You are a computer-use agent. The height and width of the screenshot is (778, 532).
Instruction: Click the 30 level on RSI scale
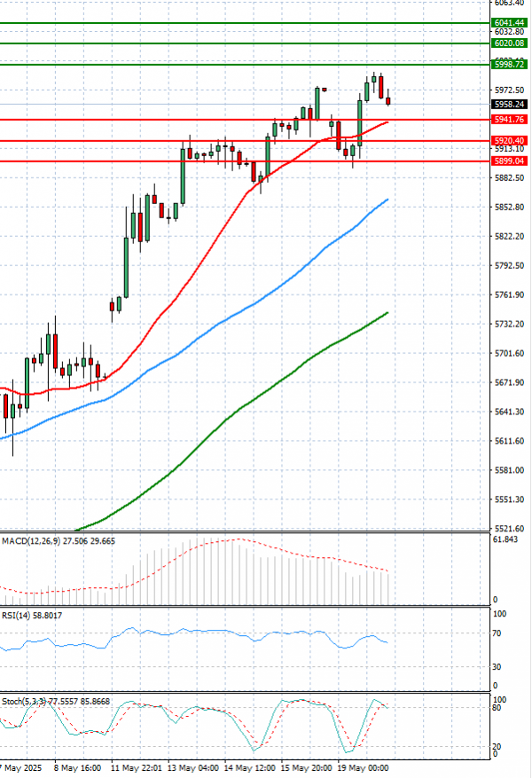497,667
